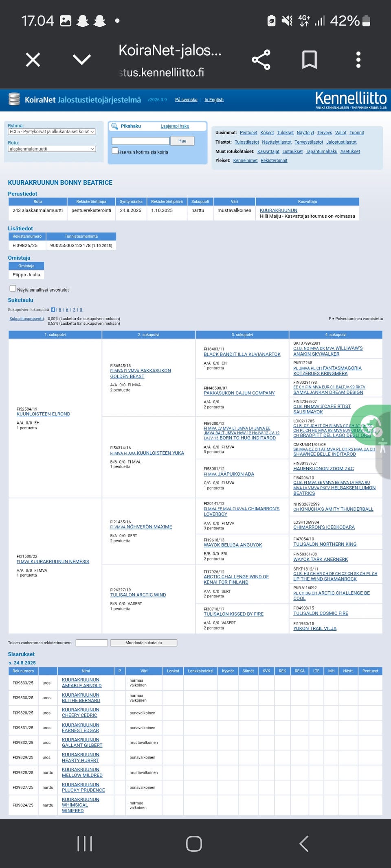Click the 'Lonkkaindeksi' column header
Viewport: 391px width, 868px height.
tap(200, 671)
